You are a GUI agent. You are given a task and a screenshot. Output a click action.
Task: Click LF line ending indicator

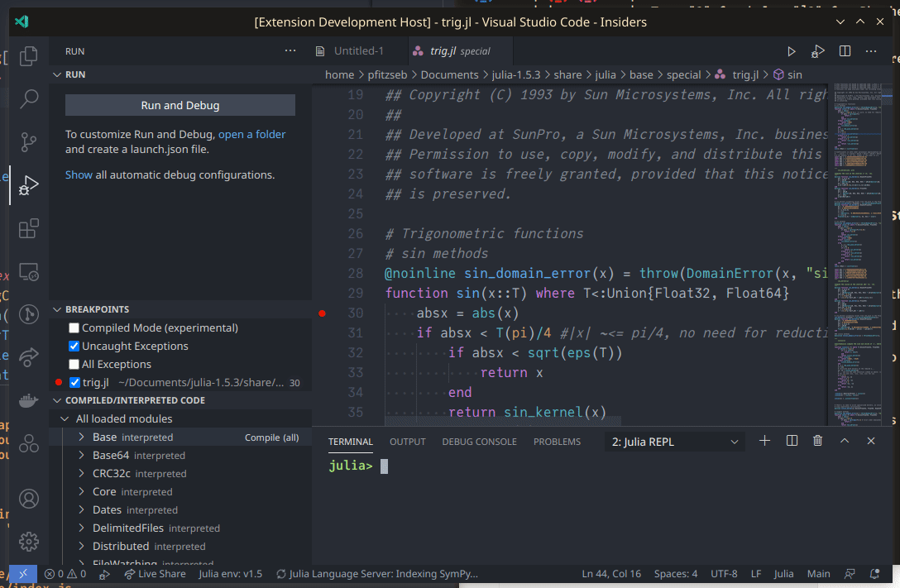pyautogui.click(x=756, y=574)
